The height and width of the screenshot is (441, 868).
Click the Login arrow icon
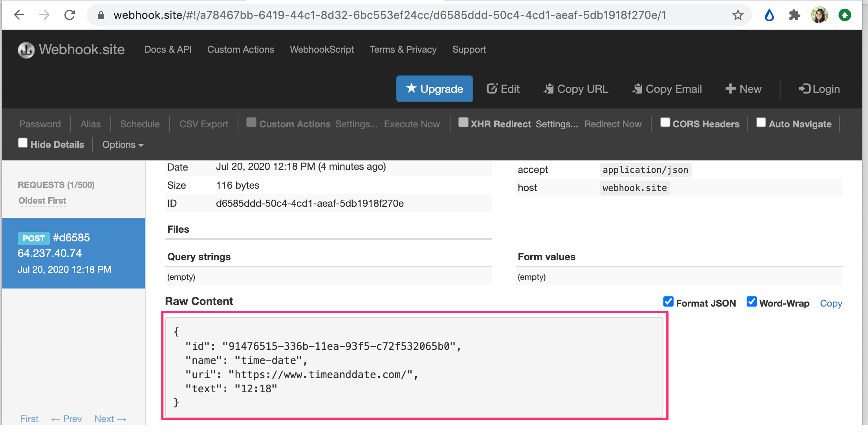[x=804, y=89]
